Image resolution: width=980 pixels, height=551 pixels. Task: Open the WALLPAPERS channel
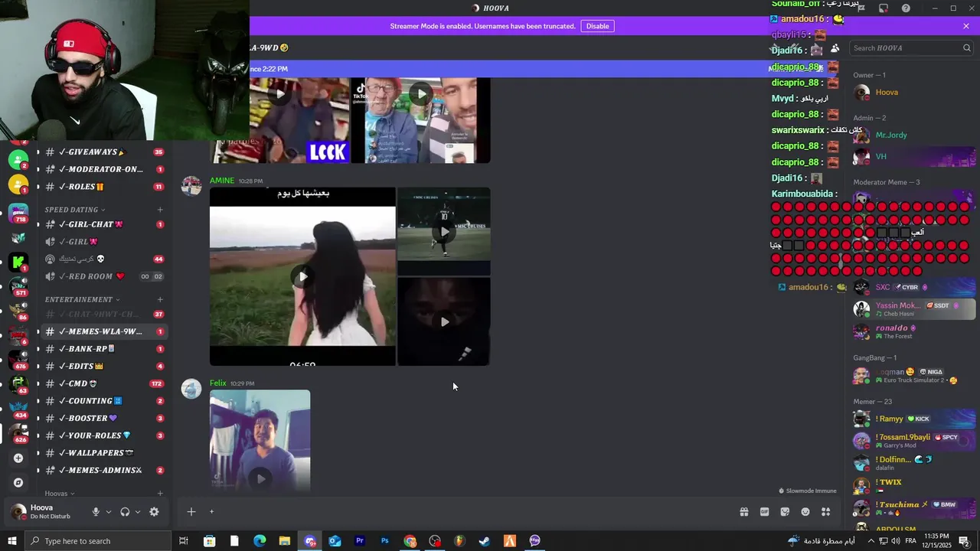tap(104, 453)
